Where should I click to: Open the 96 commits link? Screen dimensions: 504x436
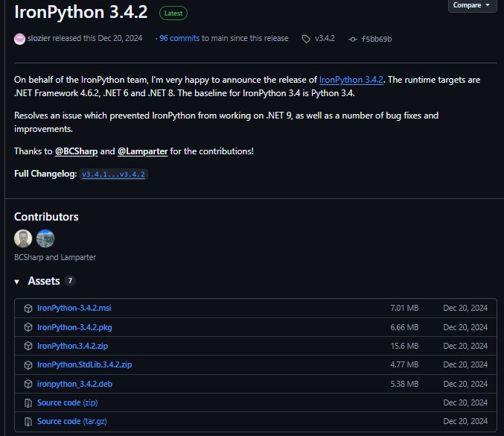[179, 38]
